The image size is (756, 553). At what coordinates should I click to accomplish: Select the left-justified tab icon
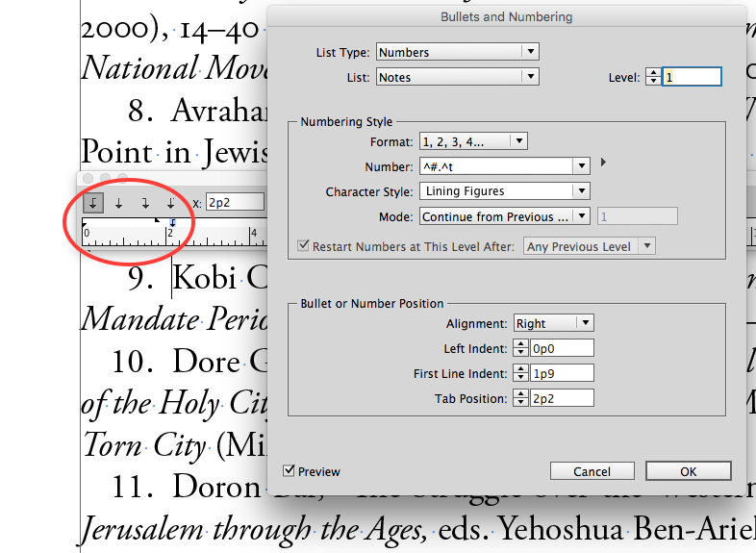pos(93,203)
